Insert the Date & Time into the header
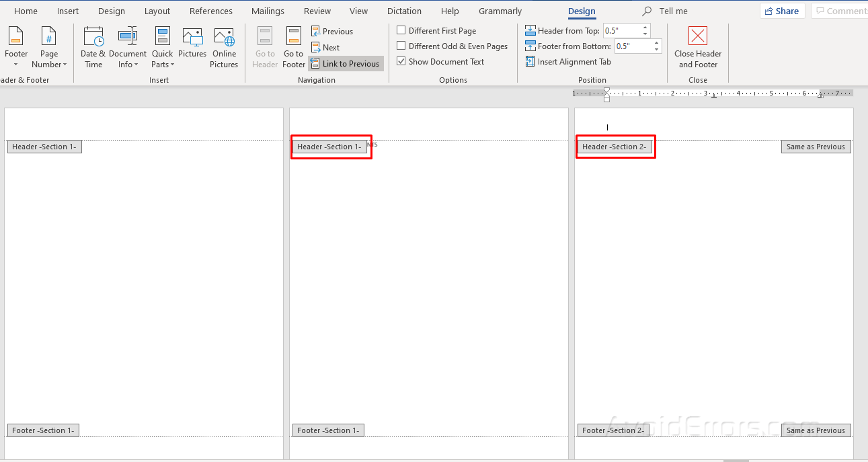The height and width of the screenshot is (462, 868). pyautogui.click(x=93, y=46)
